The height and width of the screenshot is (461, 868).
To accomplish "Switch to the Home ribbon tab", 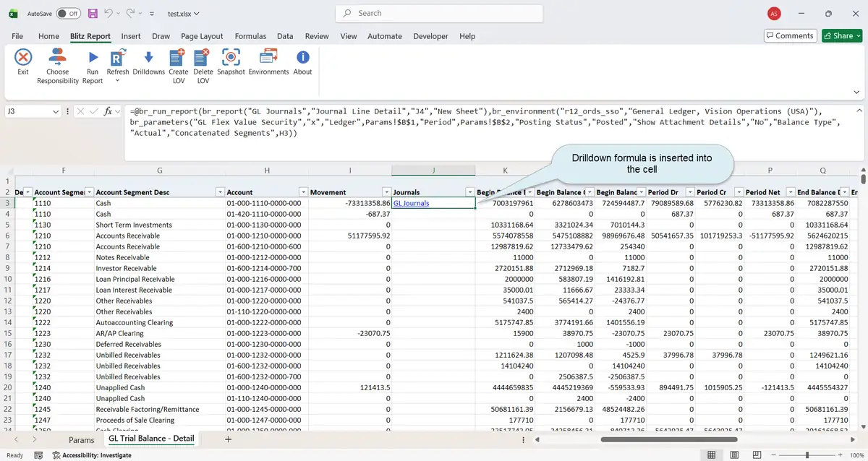I will (48, 36).
